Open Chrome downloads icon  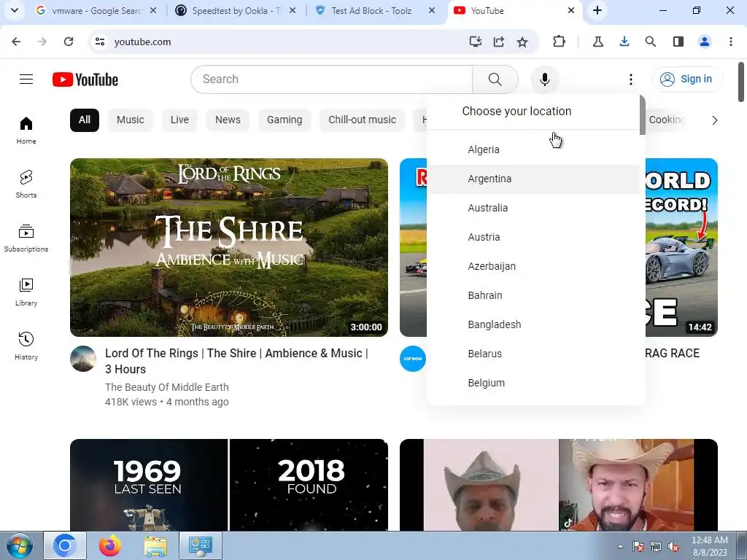pyautogui.click(x=624, y=42)
